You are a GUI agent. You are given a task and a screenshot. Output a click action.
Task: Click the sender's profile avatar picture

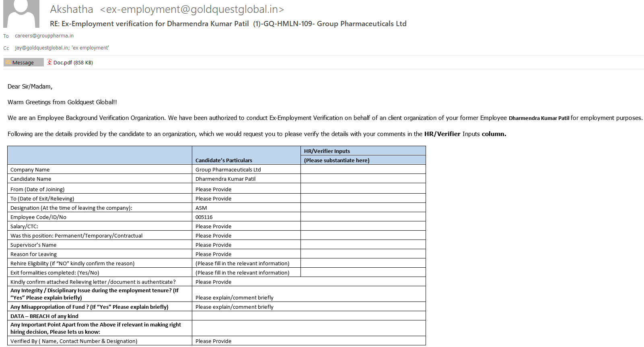(x=21, y=14)
